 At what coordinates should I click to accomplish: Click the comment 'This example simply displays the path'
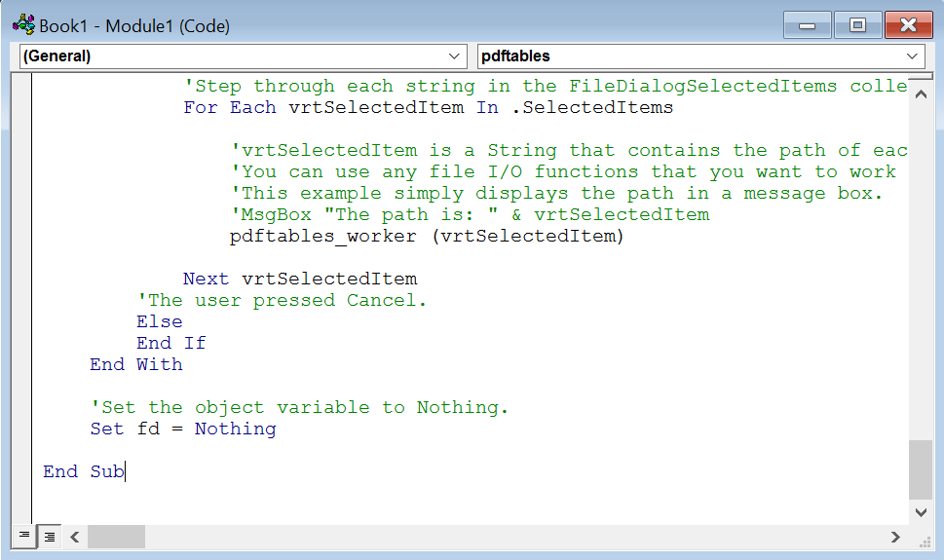pos(557,193)
